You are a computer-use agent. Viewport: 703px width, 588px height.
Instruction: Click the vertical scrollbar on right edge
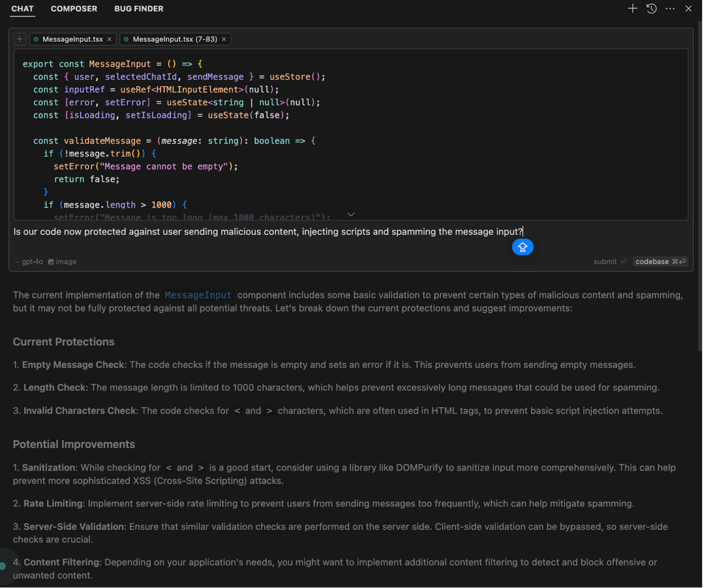(699, 186)
